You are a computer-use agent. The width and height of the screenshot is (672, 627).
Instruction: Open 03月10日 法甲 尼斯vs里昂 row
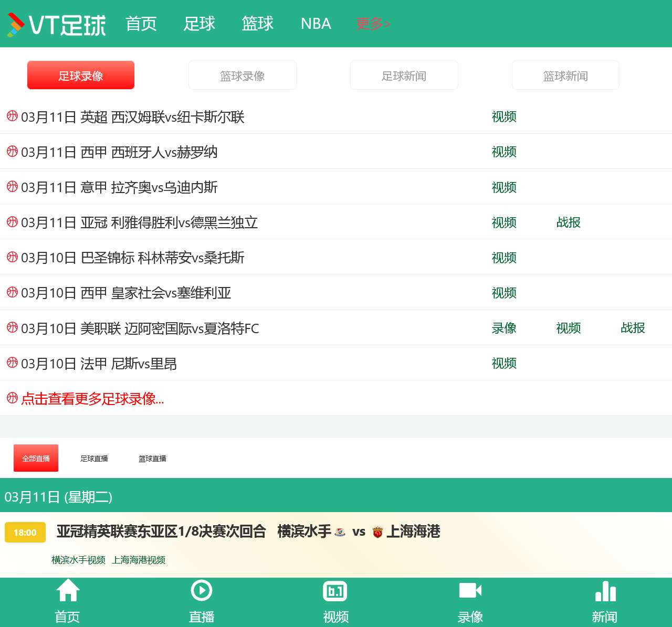pos(99,363)
